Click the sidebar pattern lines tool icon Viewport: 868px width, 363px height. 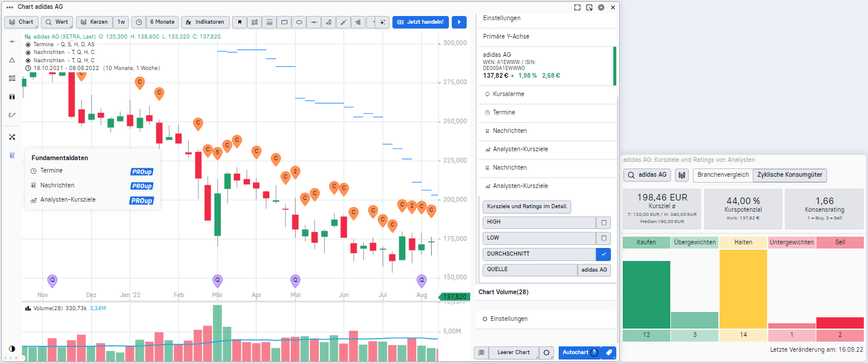(12, 78)
